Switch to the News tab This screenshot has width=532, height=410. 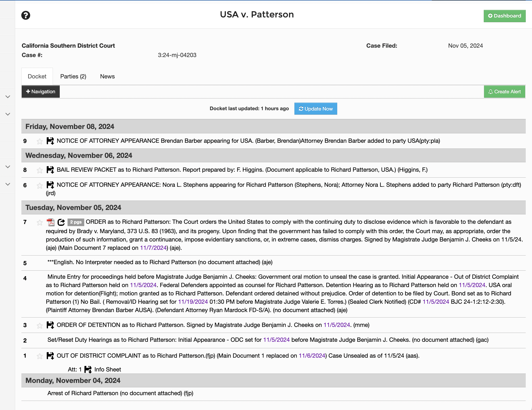pyautogui.click(x=107, y=76)
